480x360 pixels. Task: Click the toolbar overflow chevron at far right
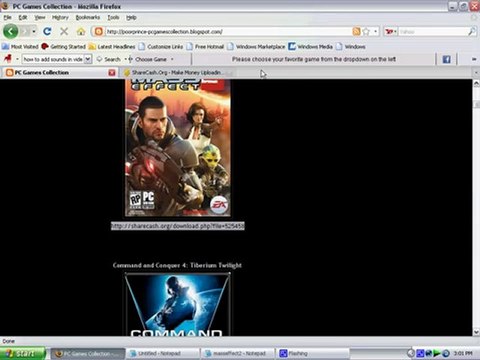(x=474, y=59)
